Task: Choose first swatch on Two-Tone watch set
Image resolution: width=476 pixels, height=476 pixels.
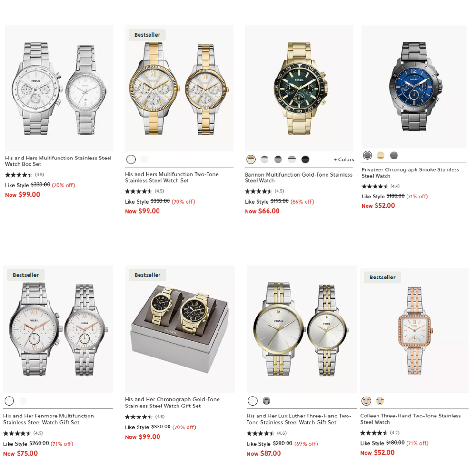Action: (131, 159)
